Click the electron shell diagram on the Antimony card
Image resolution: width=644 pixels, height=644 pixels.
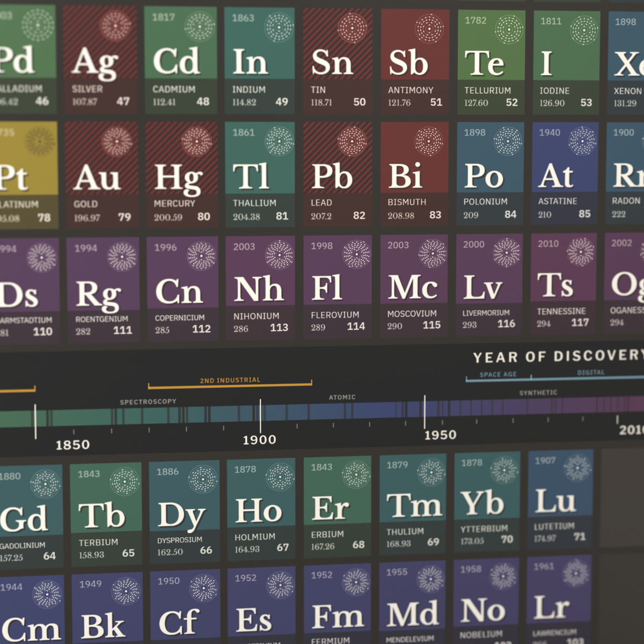tap(429, 28)
